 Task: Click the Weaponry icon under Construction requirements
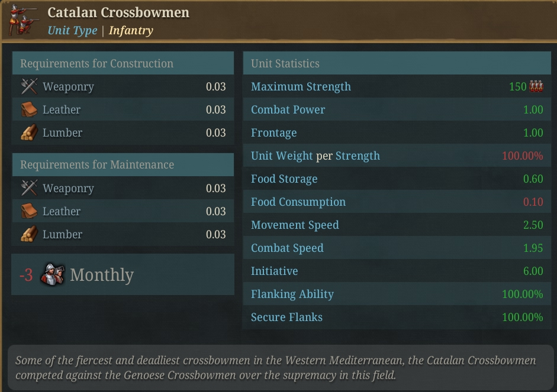(x=29, y=86)
